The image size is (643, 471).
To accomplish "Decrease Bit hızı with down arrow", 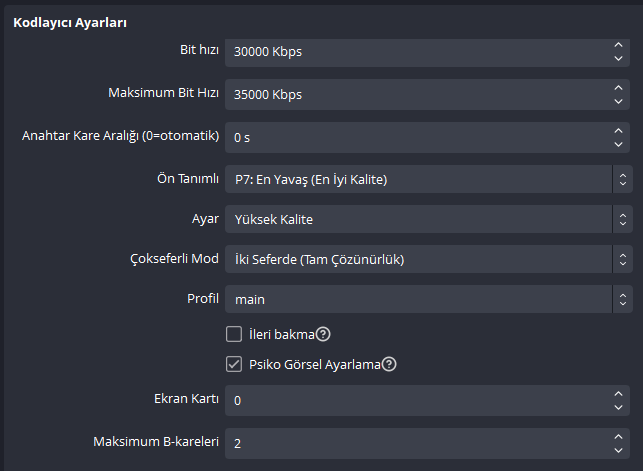I will 616,59.
